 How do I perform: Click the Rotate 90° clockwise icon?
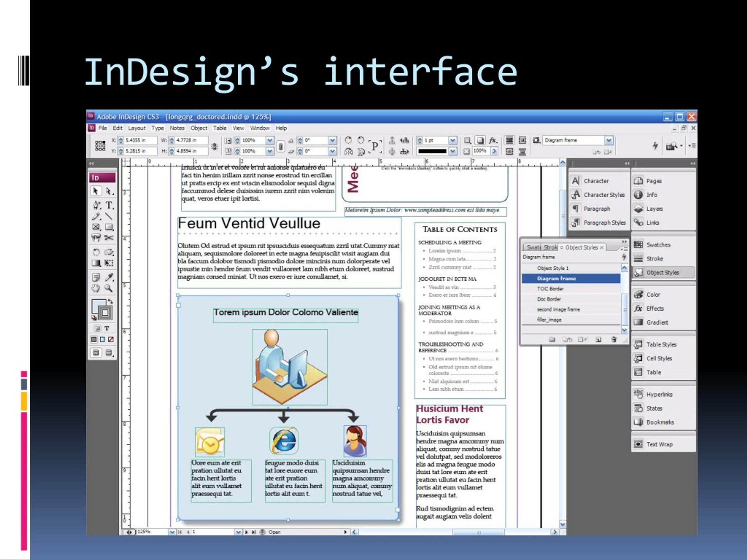[x=348, y=140]
